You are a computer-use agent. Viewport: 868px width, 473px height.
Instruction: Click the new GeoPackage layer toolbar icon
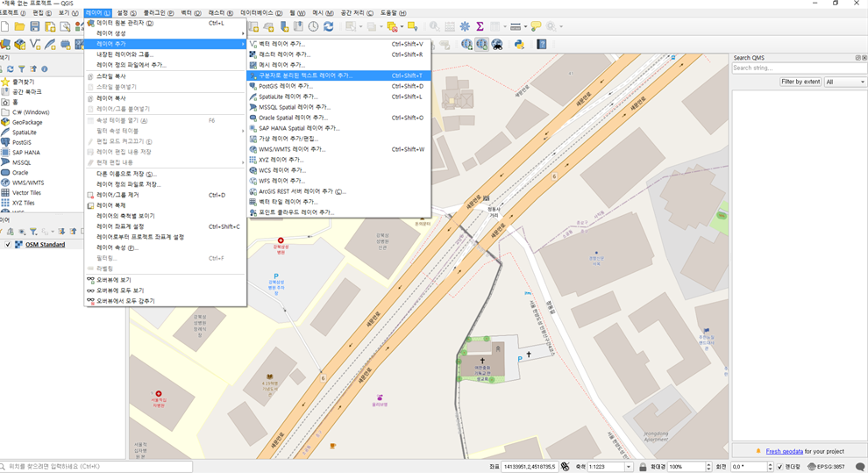click(20, 44)
